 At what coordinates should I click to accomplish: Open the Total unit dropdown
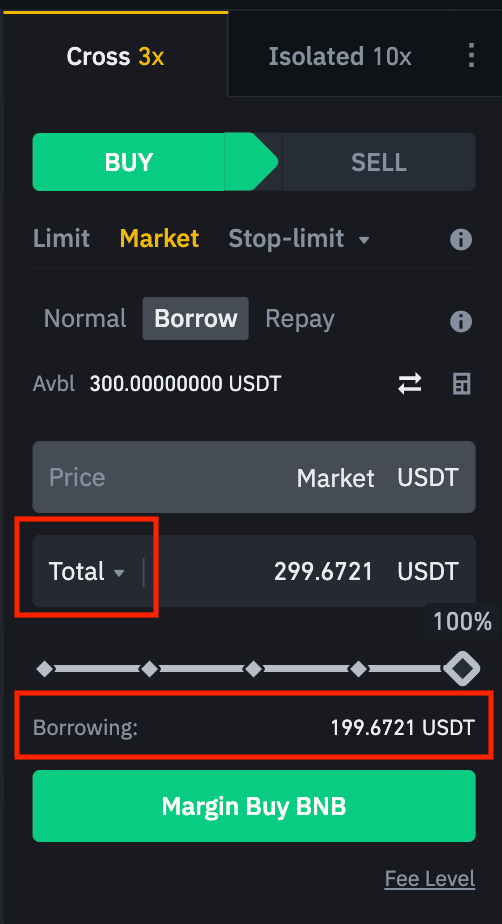(x=87, y=572)
